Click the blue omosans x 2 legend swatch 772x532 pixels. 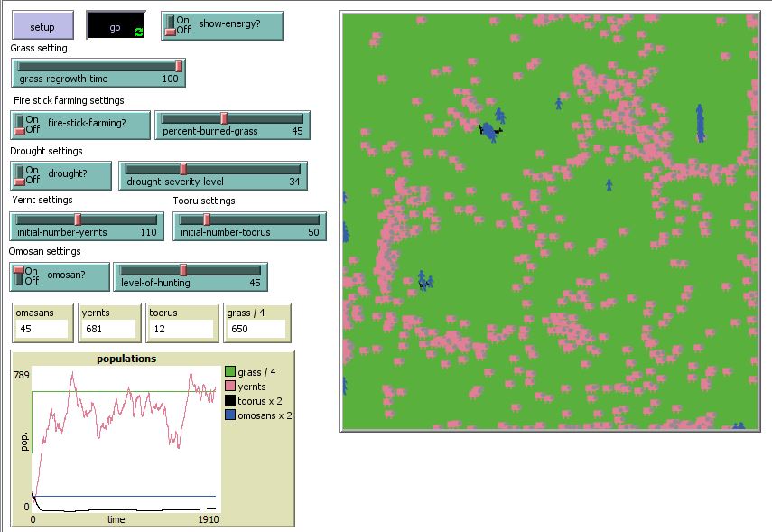coord(230,415)
